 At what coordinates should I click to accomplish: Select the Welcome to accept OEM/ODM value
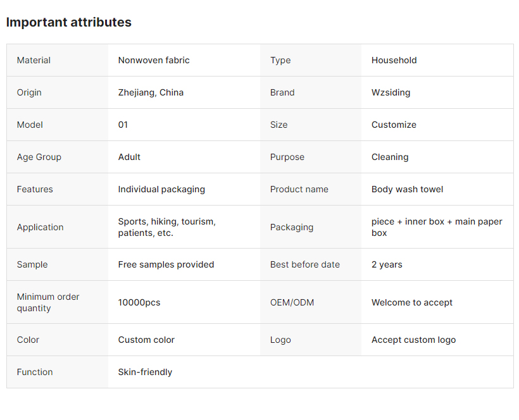point(412,302)
